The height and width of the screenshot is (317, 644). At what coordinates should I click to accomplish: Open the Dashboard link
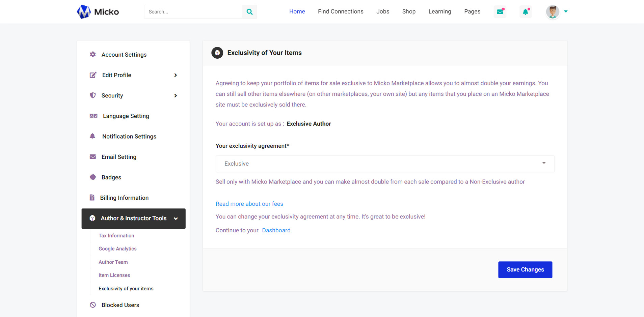coord(276,230)
